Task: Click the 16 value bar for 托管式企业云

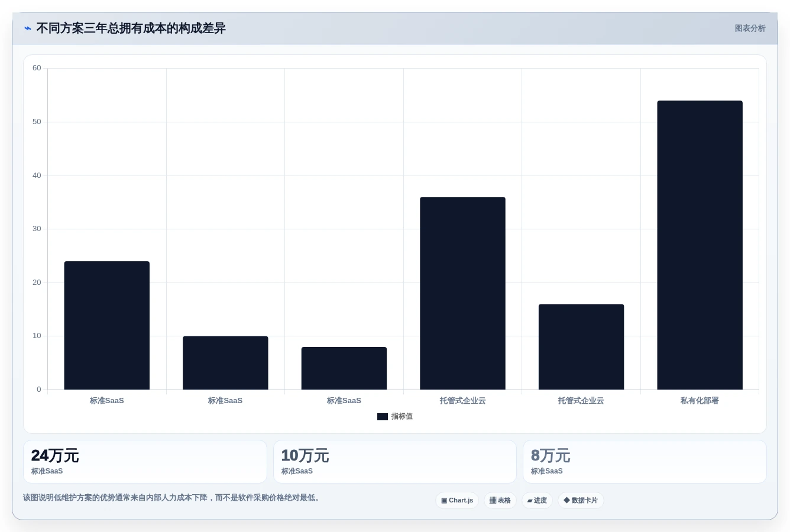Action: click(x=581, y=347)
